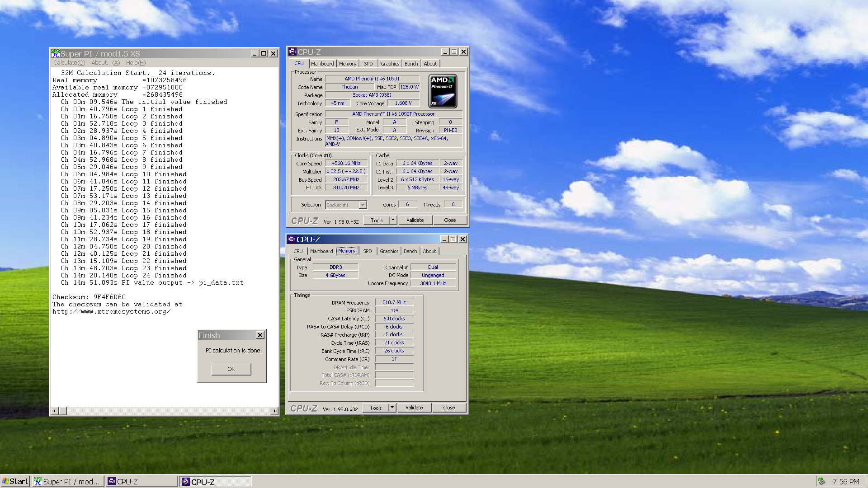Screen dimensions: 868x488
Task: Expand Tools dropdown arrow in top CPU-Z
Action: coord(393,220)
